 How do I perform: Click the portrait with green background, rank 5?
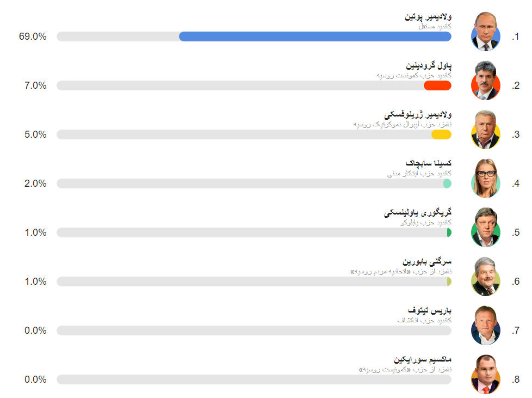pyautogui.click(x=486, y=227)
